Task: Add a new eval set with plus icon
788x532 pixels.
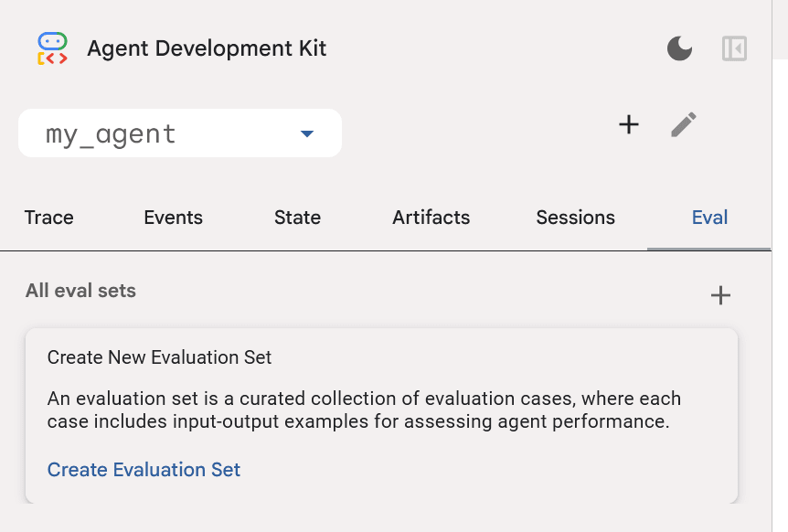Action: (720, 295)
